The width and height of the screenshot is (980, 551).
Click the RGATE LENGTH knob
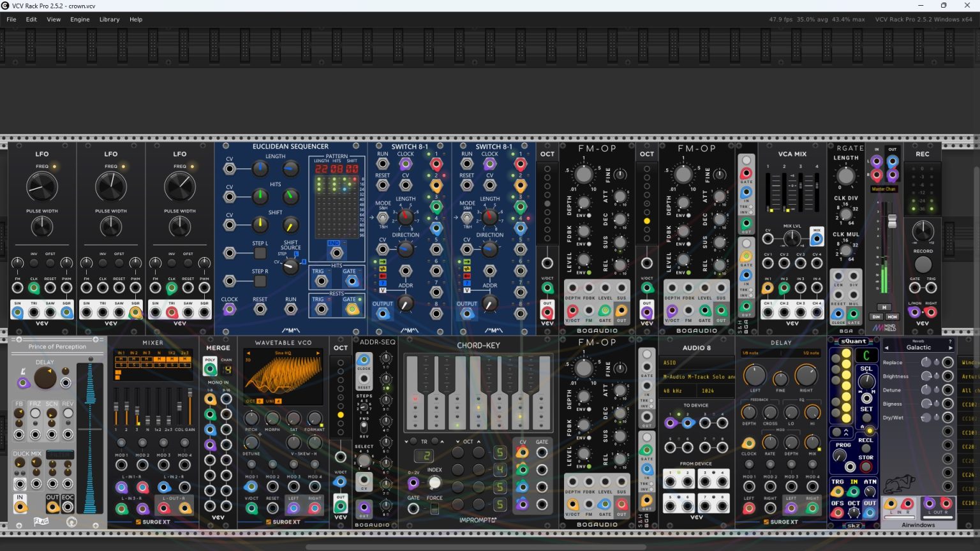tap(845, 175)
